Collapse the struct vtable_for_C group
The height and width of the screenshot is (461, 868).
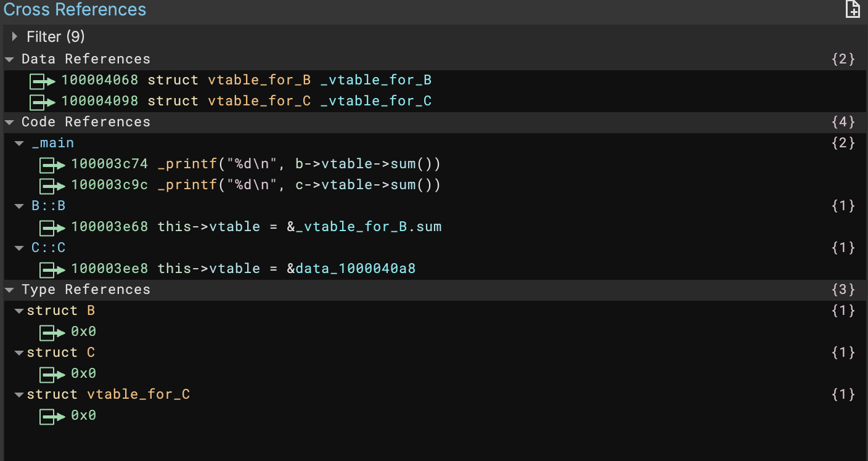pos(18,394)
